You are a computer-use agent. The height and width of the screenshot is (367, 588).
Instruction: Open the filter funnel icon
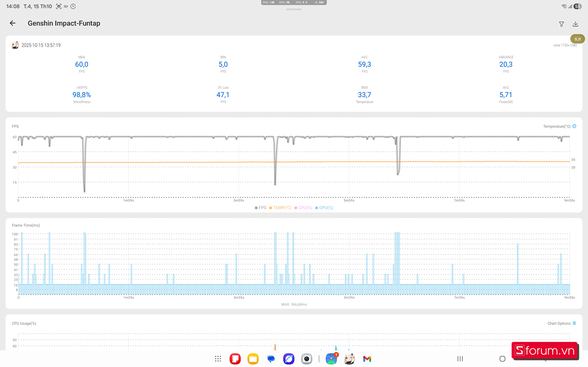[562, 24]
